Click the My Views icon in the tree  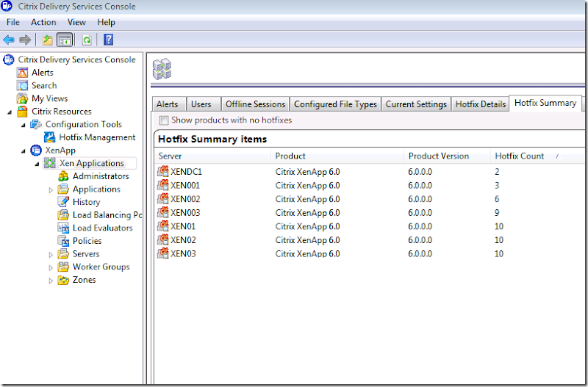coord(22,98)
